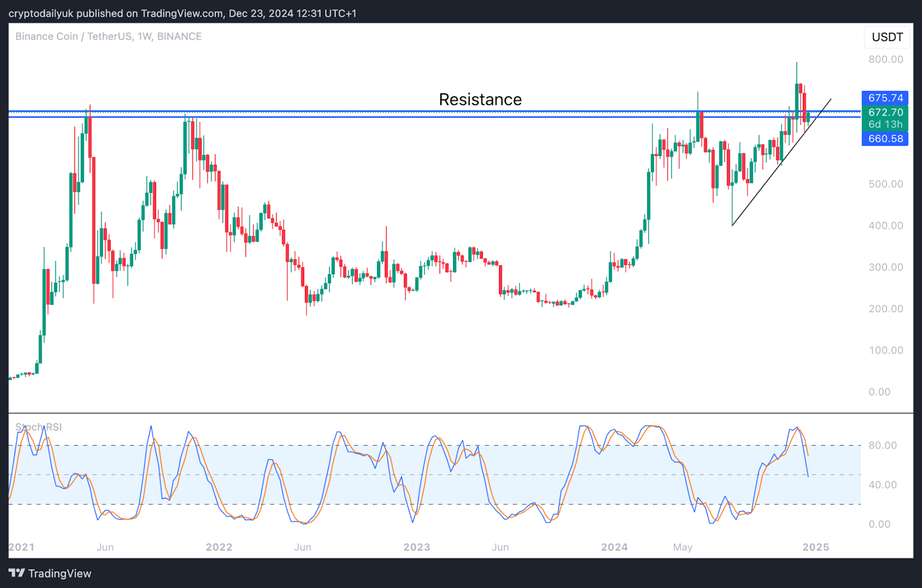Viewport: 922px width, 588px height.
Task: Click the May label on time axis
Action: pos(682,547)
